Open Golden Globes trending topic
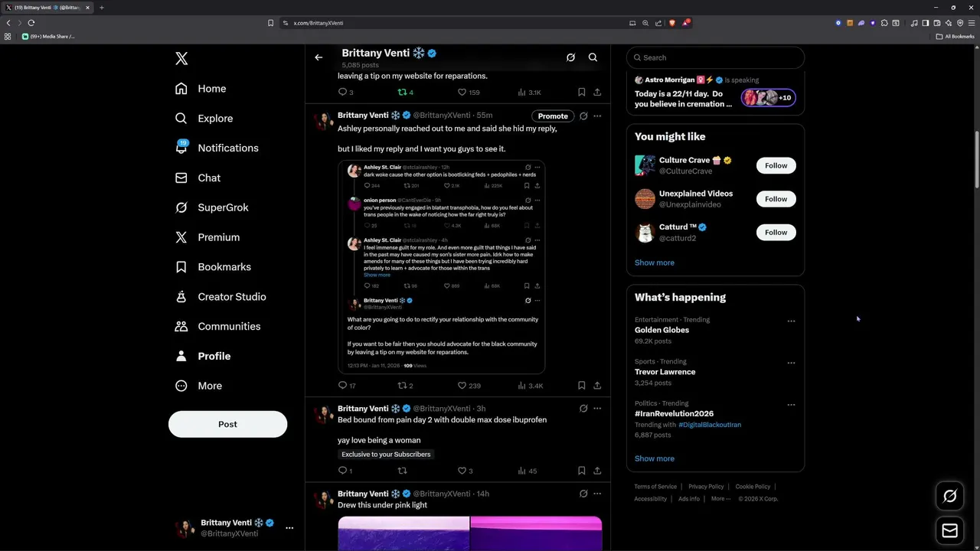The image size is (980, 551). 661,330
